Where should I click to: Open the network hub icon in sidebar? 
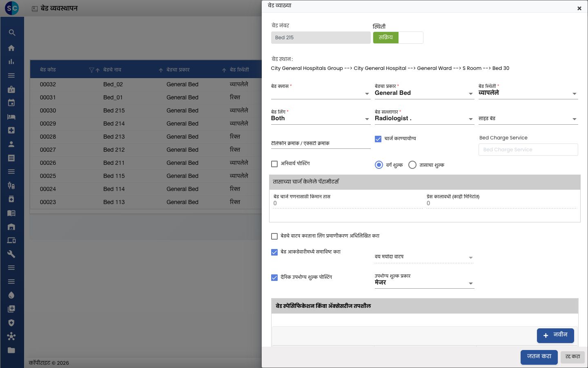[11, 337]
